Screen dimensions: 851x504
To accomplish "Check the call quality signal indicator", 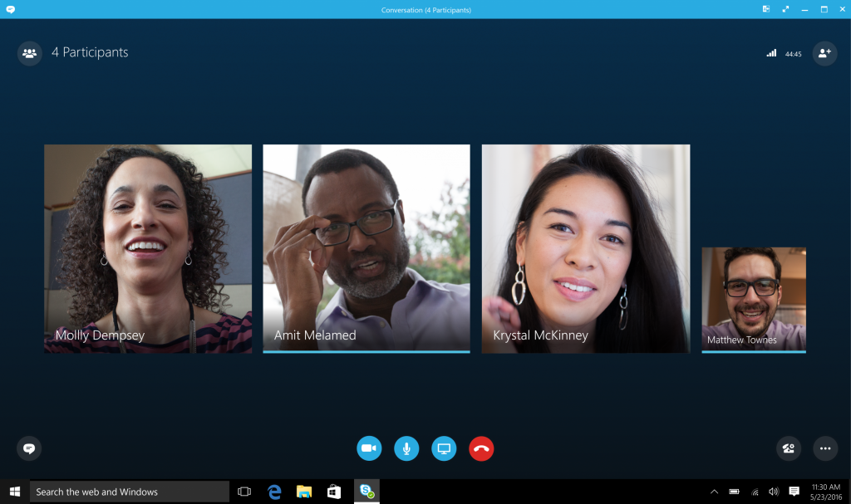I will (x=772, y=52).
